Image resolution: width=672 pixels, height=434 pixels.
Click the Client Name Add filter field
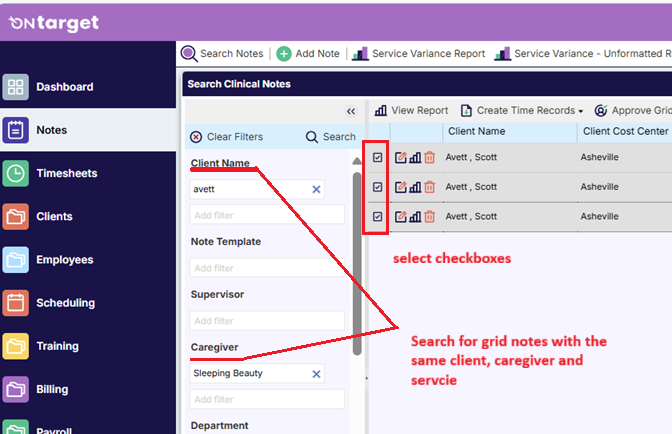pyautogui.click(x=267, y=215)
